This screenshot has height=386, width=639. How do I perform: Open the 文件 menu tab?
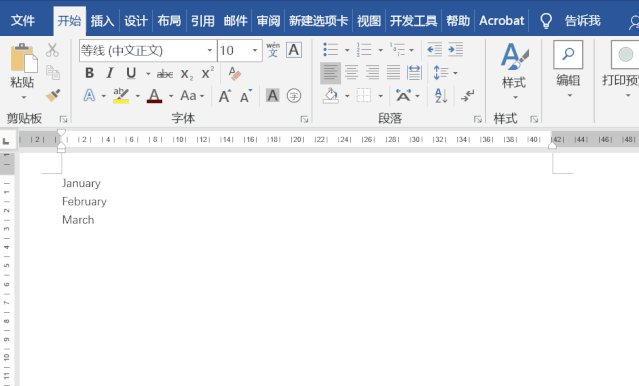click(x=22, y=20)
